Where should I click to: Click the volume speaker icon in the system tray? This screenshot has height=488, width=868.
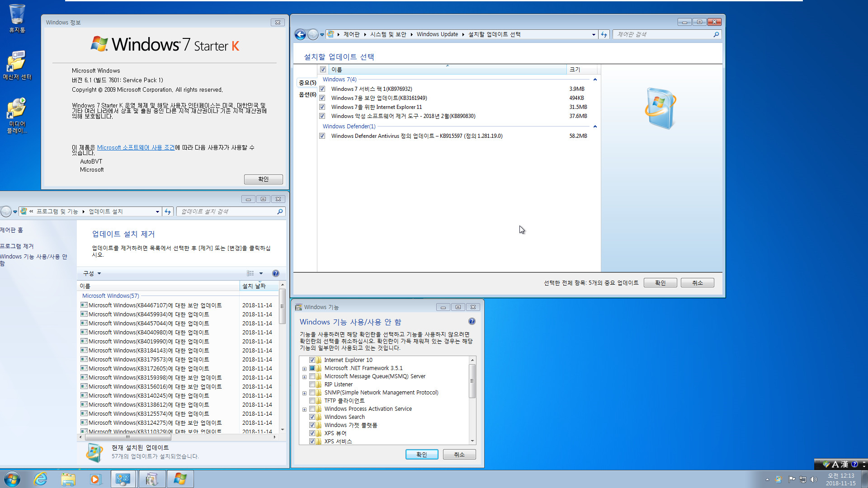coord(814,479)
